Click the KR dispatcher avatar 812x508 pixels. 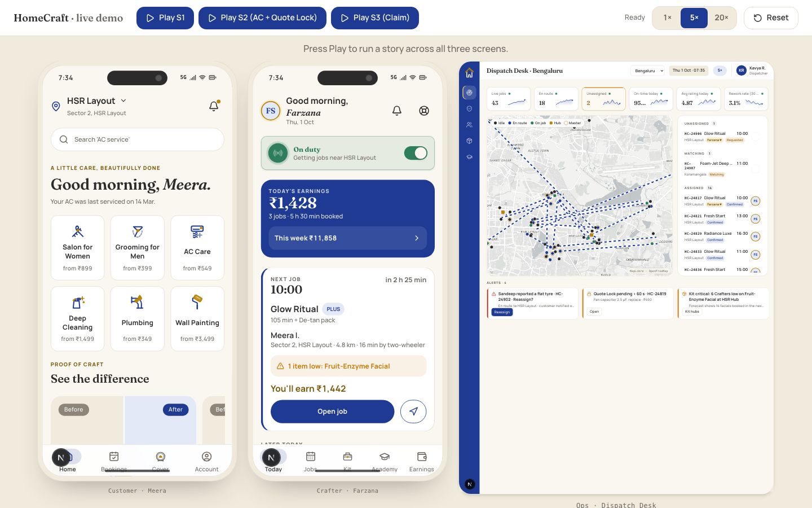click(742, 71)
